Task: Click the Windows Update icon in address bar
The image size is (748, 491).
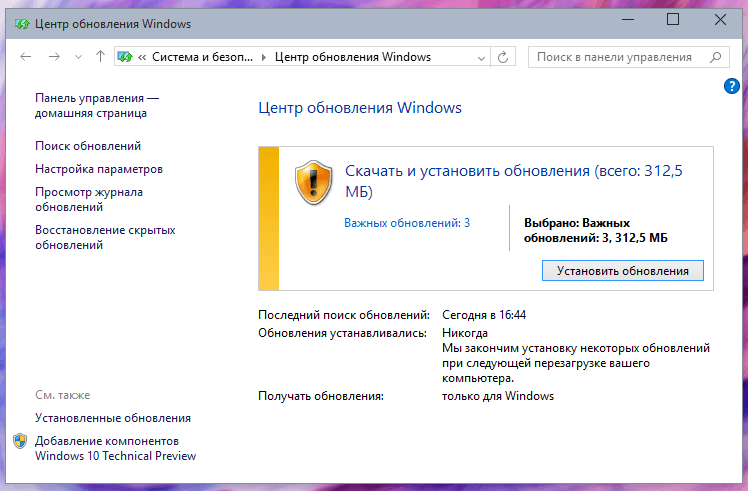Action: point(125,57)
